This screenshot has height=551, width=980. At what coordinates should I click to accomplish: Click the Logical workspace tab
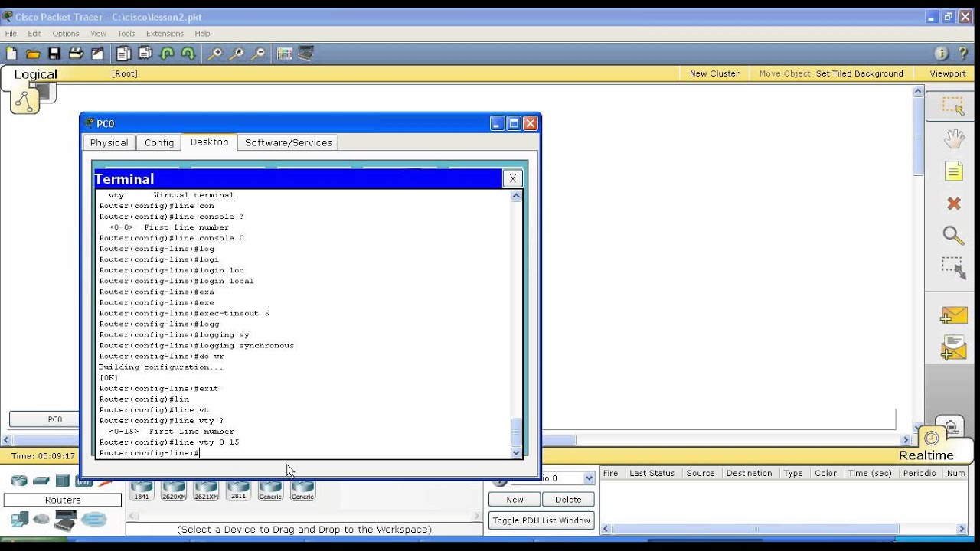[x=35, y=74]
